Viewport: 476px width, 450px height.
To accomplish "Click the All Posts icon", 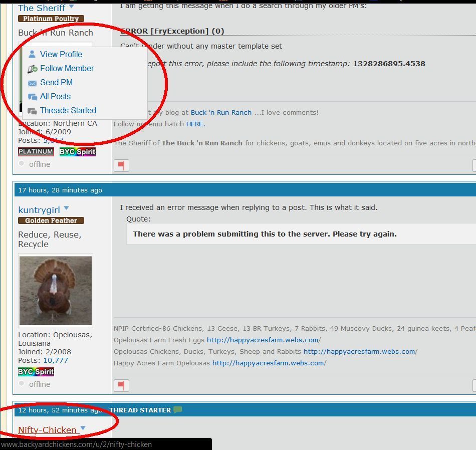I will (x=32, y=97).
